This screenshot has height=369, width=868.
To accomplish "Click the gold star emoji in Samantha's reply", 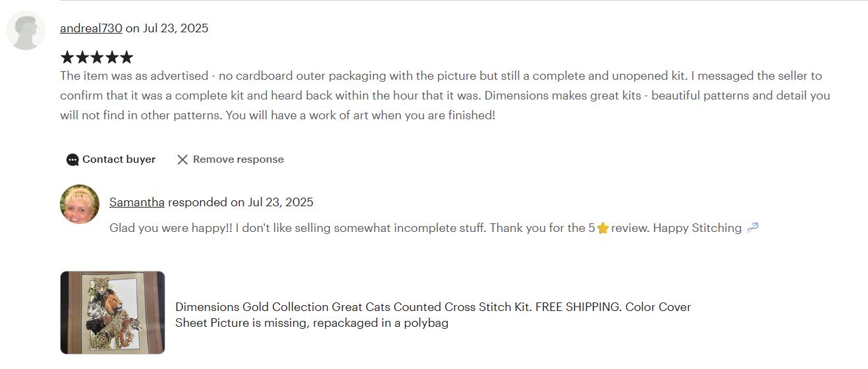I will (x=603, y=228).
